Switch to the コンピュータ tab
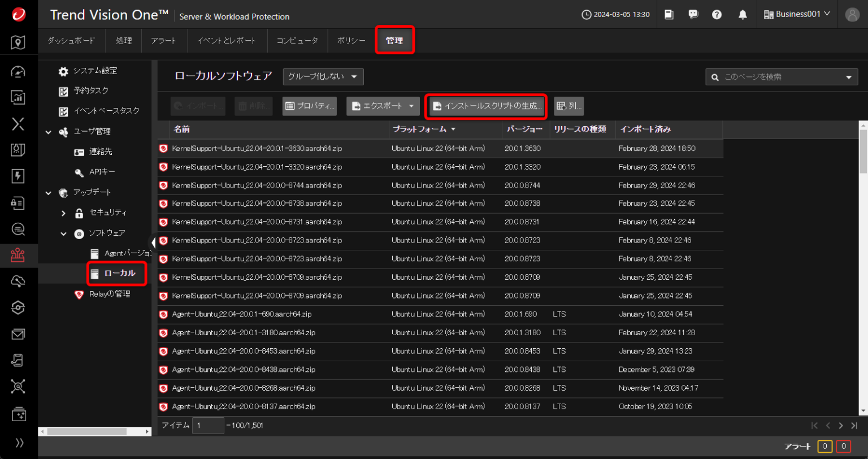 tap(298, 40)
